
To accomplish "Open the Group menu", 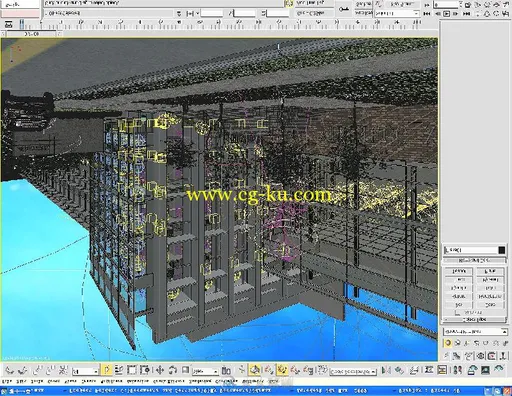I will coord(54,380).
